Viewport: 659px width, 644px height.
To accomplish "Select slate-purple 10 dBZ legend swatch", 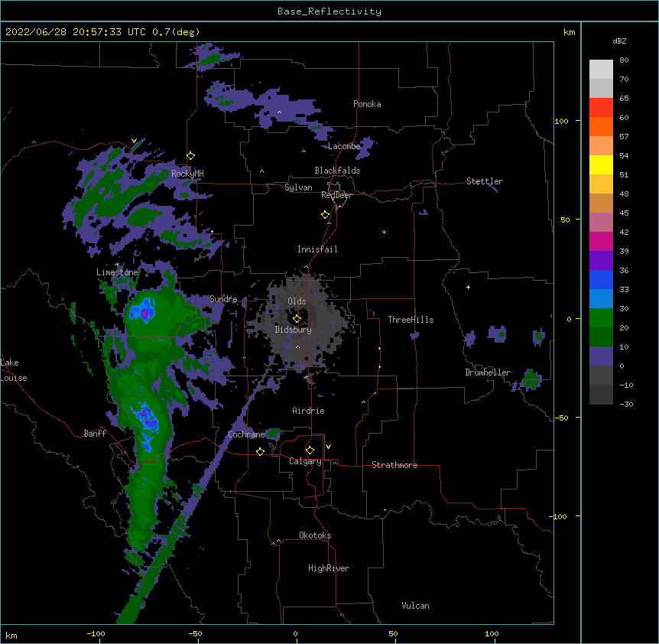I will pos(601,356).
